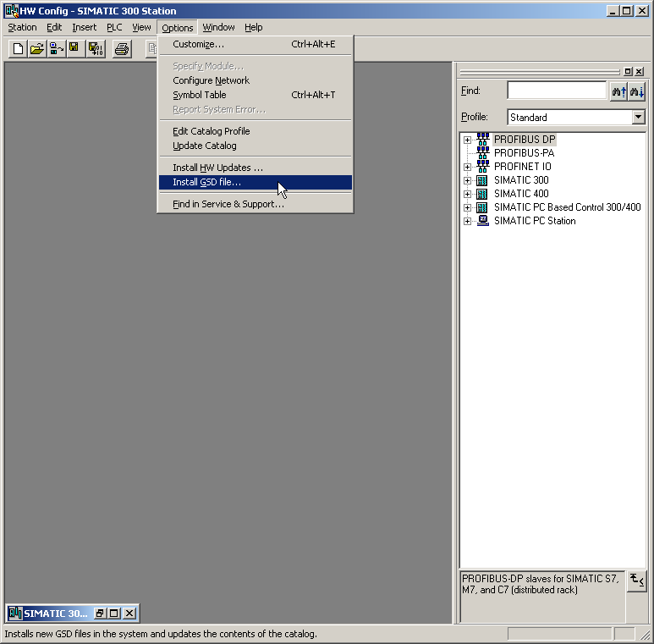Open the Edit menu

coord(54,28)
